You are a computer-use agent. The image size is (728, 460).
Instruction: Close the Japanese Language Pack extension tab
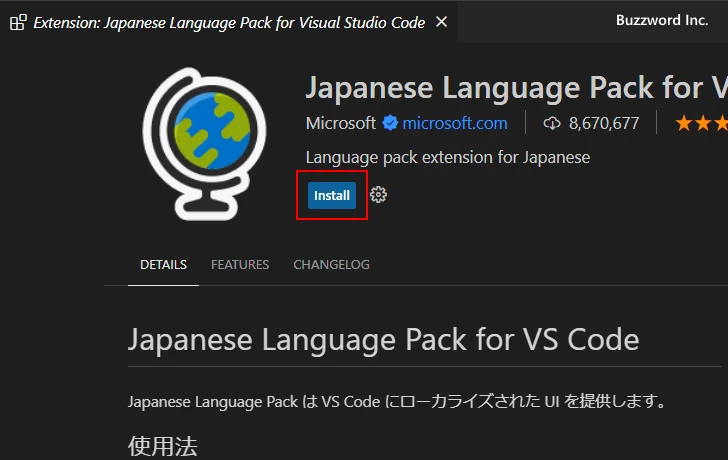tap(442, 22)
